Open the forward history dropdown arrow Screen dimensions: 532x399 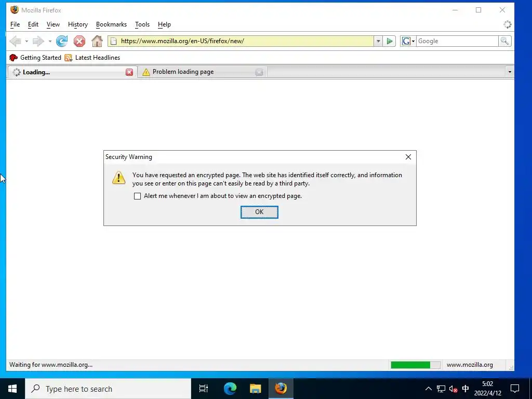(x=50, y=42)
